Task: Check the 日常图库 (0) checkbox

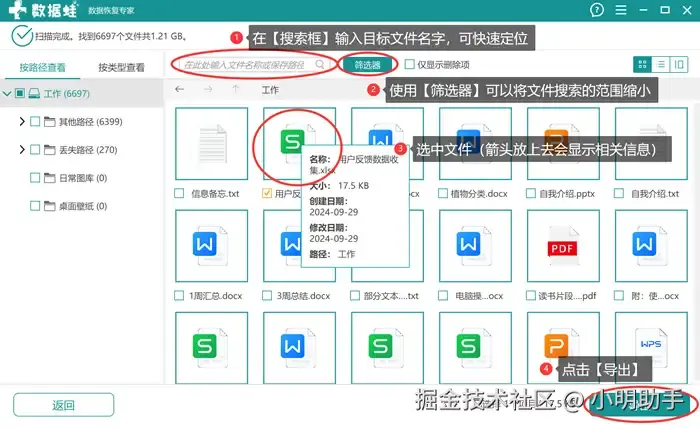Action: [x=35, y=178]
